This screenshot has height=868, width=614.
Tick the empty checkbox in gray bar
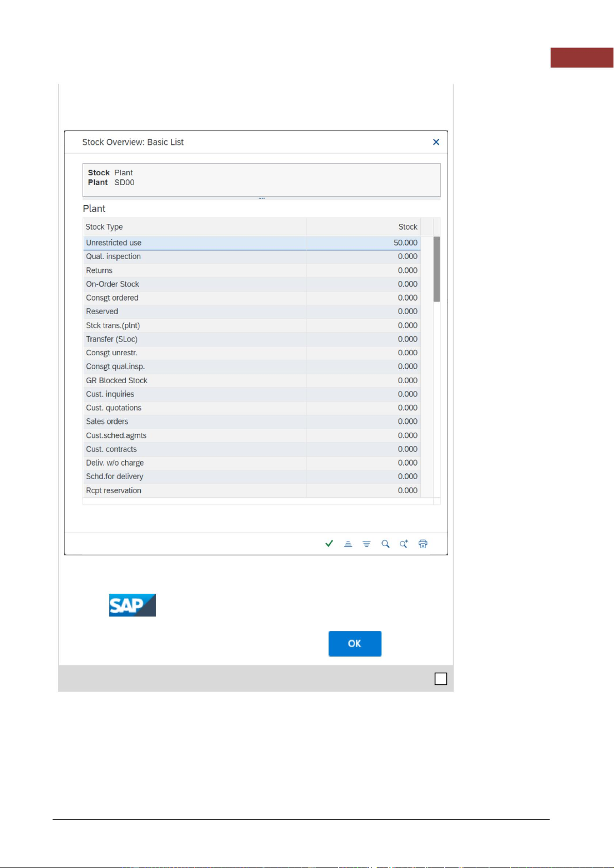pos(441,679)
